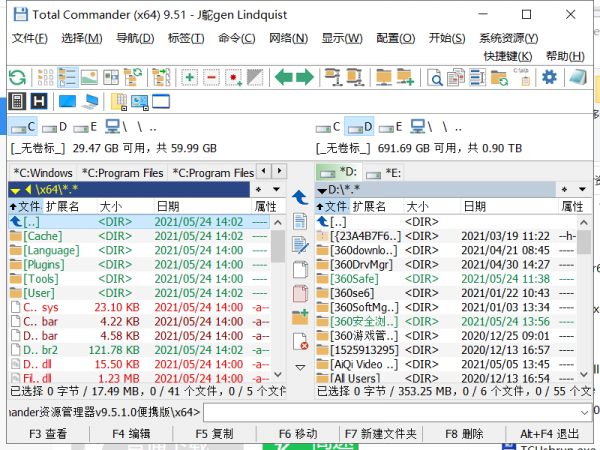The width and height of the screenshot is (600, 450).
Task: Open left panel favorites asterisk button
Action: (259, 189)
